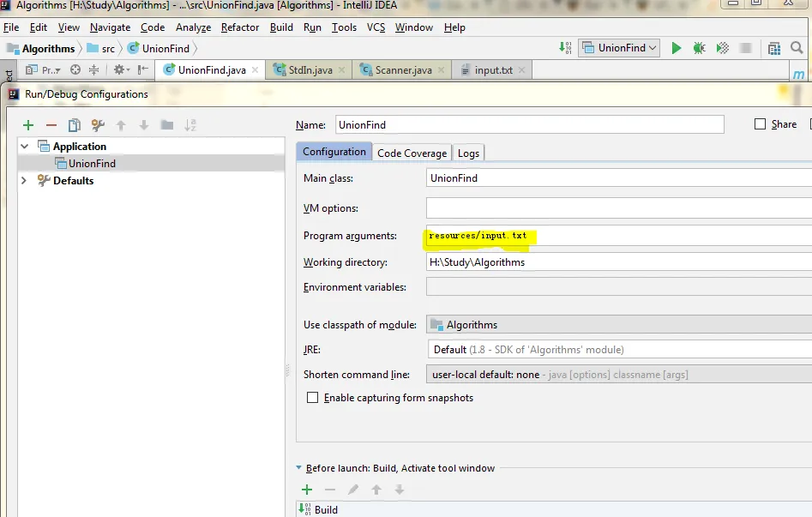Hide project tool window icon

tap(143, 69)
